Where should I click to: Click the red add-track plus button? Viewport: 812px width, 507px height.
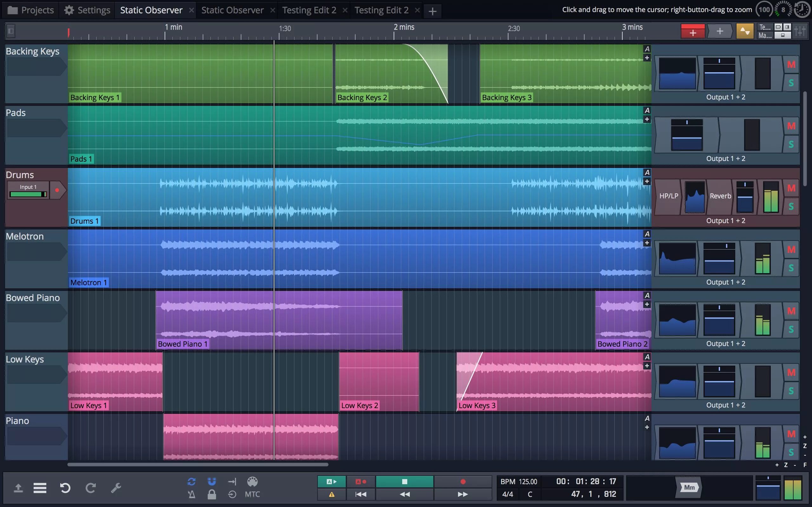(692, 31)
